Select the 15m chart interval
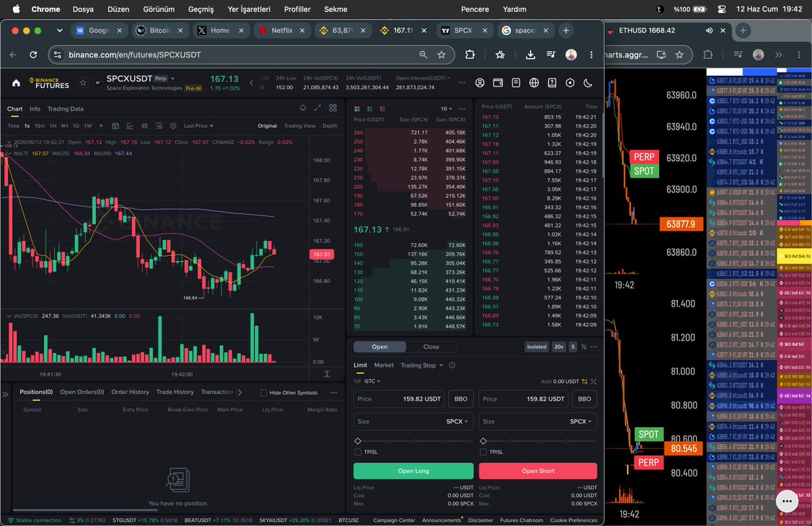This screenshot has height=526, width=812. coord(39,126)
